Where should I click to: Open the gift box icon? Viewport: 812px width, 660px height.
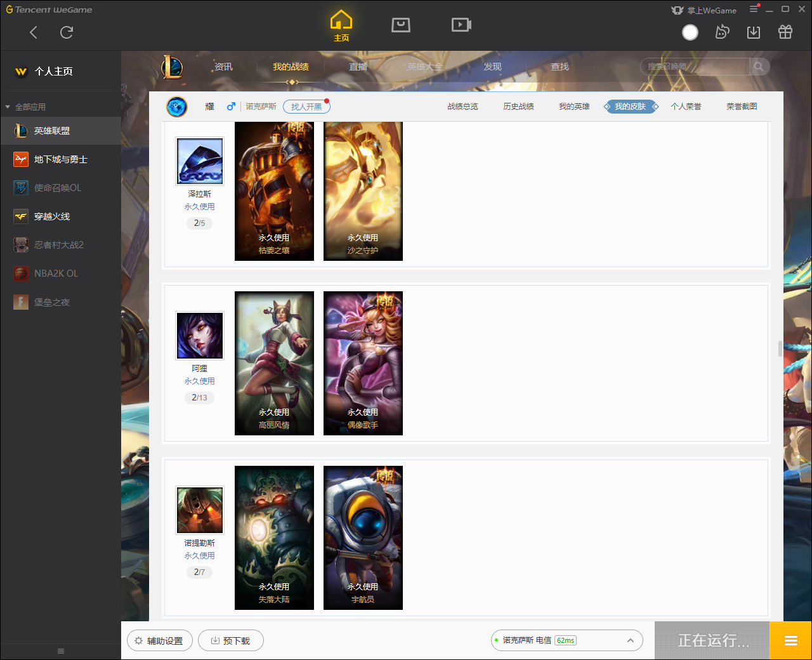click(x=785, y=32)
